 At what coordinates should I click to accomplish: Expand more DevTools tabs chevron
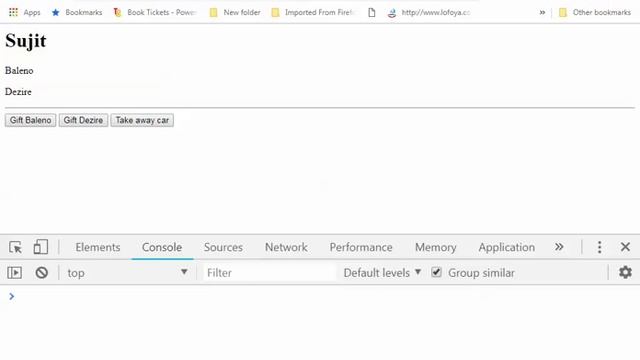pos(559,247)
